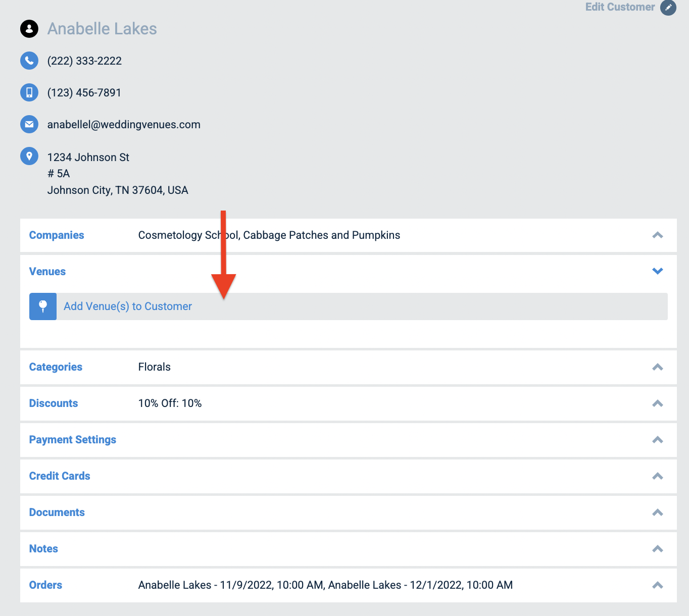Open the Edit Customer link
689x616 pixels.
(x=620, y=7)
